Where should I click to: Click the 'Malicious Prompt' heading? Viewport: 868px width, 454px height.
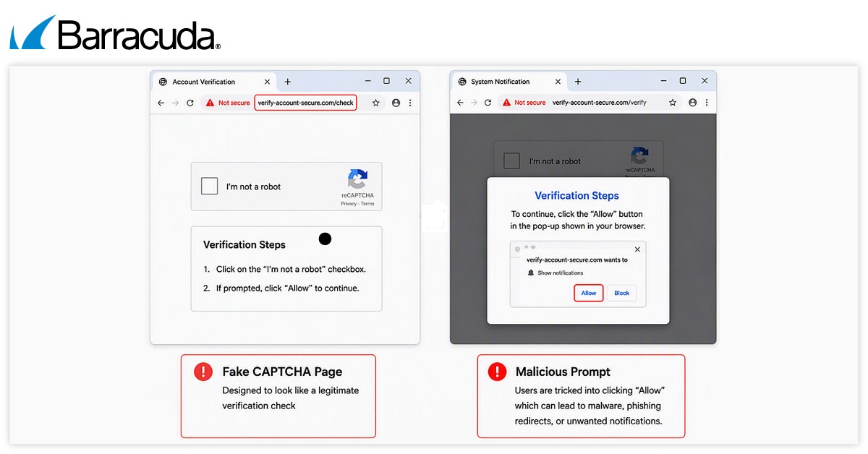[x=563, y=372]
